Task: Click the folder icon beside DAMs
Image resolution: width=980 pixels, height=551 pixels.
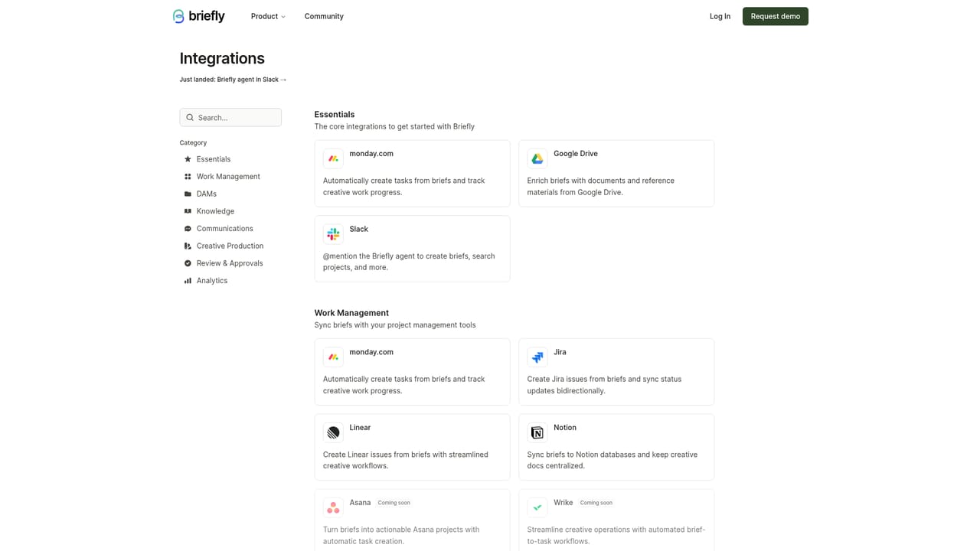Action: 188,194
